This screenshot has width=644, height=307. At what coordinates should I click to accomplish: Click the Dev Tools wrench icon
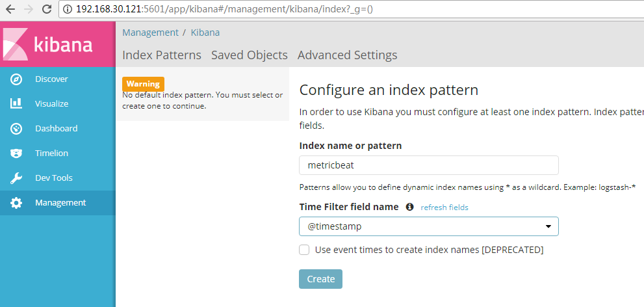[x=16, y=178]
